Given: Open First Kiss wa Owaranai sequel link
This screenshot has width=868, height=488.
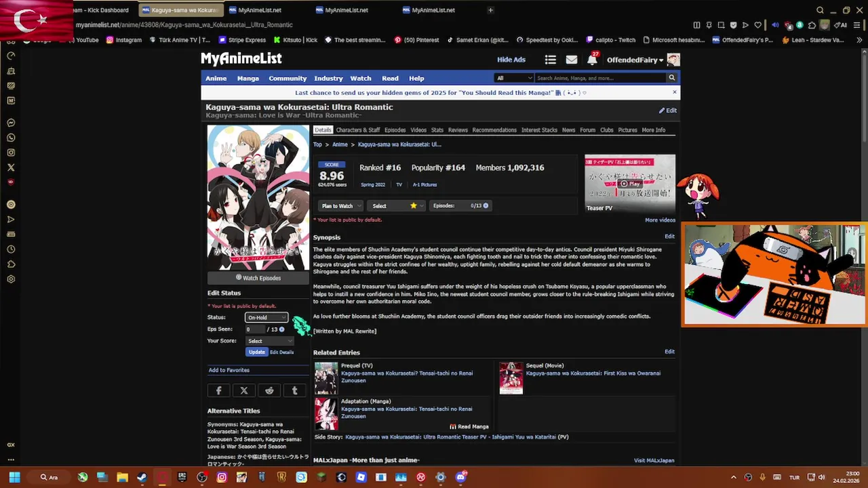Looking at the screenshot, I should point(593,373).
